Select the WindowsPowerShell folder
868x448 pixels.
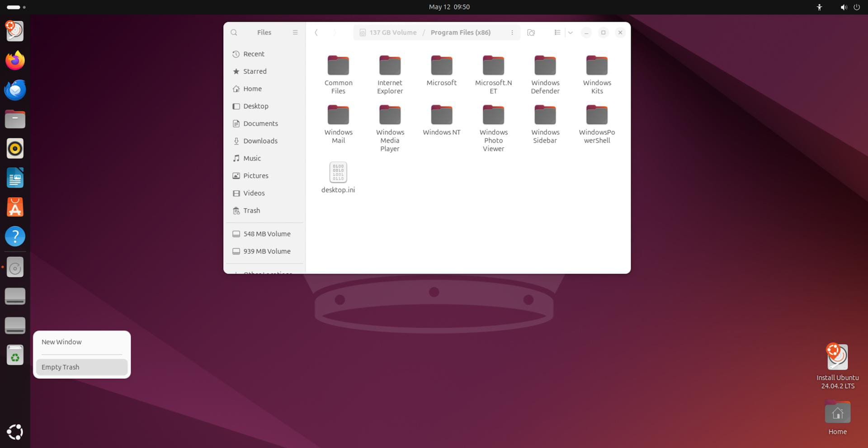[597, 124]
